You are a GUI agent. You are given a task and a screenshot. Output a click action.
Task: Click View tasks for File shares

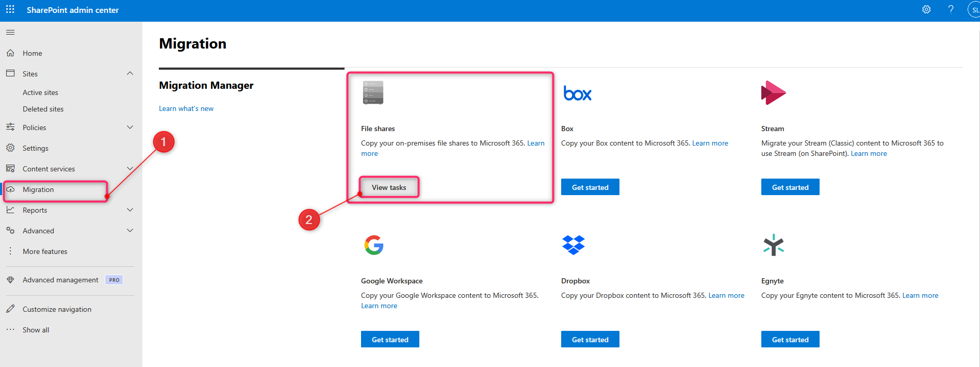click(389, 187)
